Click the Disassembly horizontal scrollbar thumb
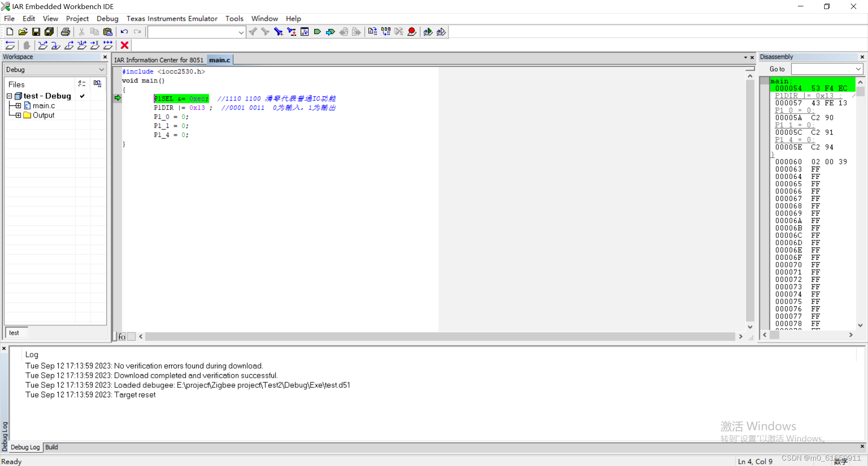 (774, 335)
